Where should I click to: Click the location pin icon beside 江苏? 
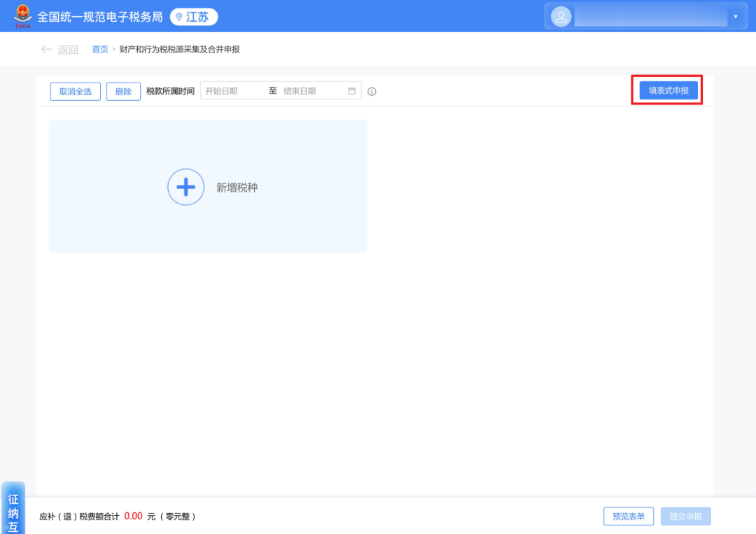(179, 17)
